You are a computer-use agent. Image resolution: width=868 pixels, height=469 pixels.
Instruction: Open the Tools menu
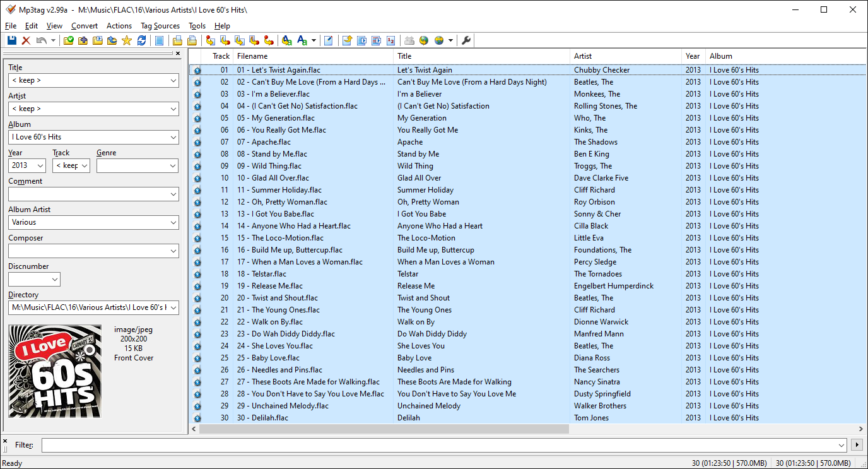pos(197,26)
